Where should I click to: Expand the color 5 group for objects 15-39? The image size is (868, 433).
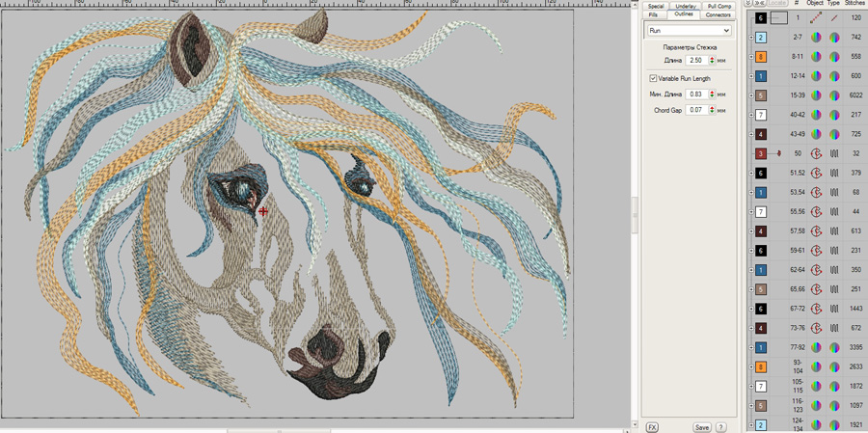coord(751,95)
